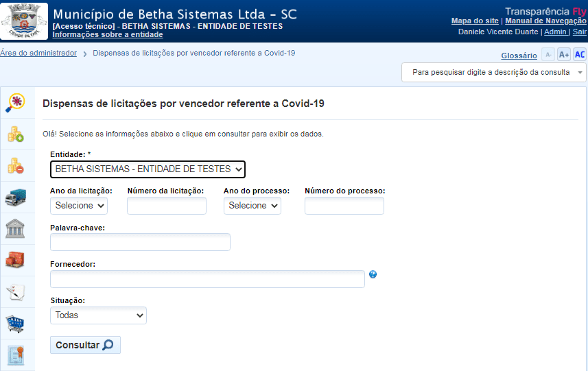This screenshot has height=371, width=588.
Task: Select the government building sidebar icon
Action: tap(15, 229)
